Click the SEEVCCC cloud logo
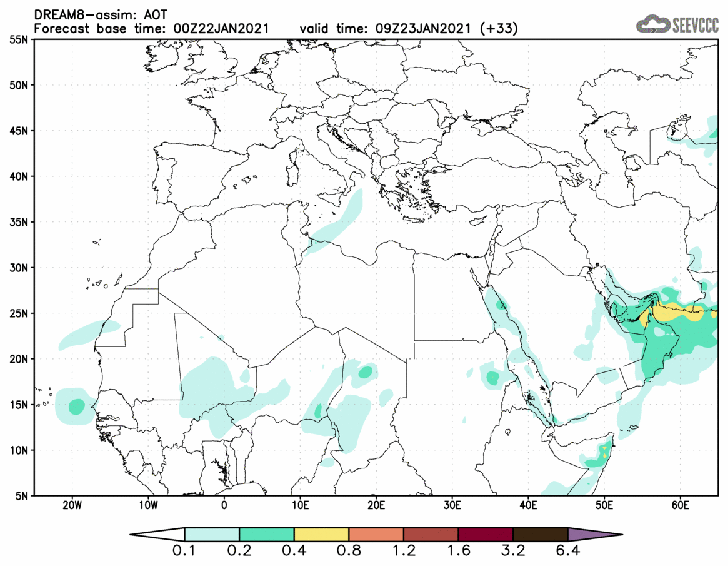 (x=677, y=24)
